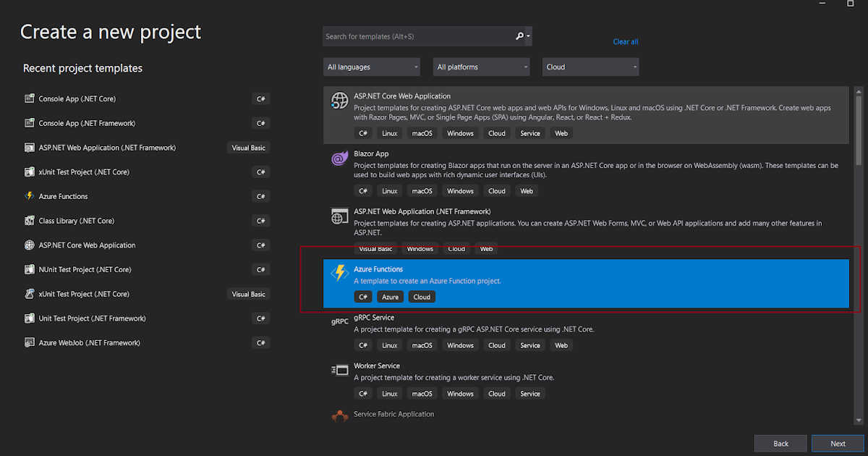Select the gRPC Service icon

(x=340, y=321)
